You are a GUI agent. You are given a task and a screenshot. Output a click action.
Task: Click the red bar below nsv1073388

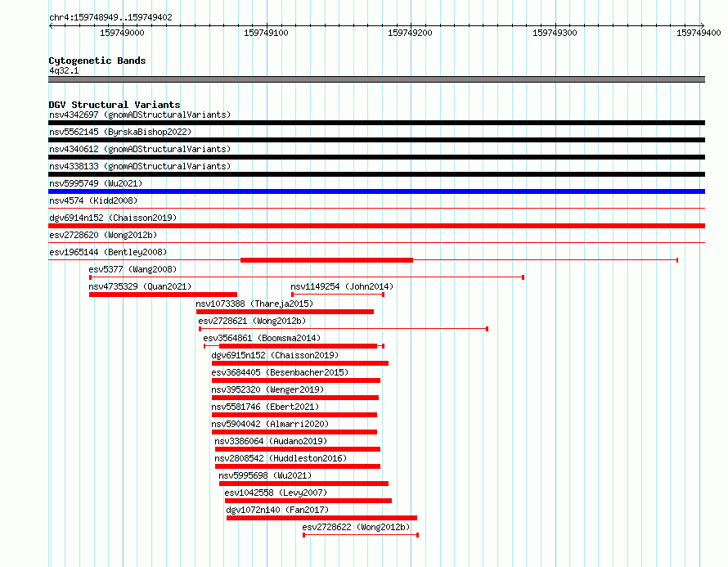(285, 312)
